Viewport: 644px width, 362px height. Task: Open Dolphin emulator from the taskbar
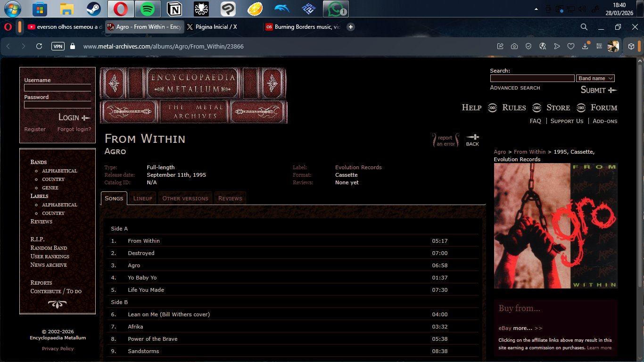pos(282,9)
